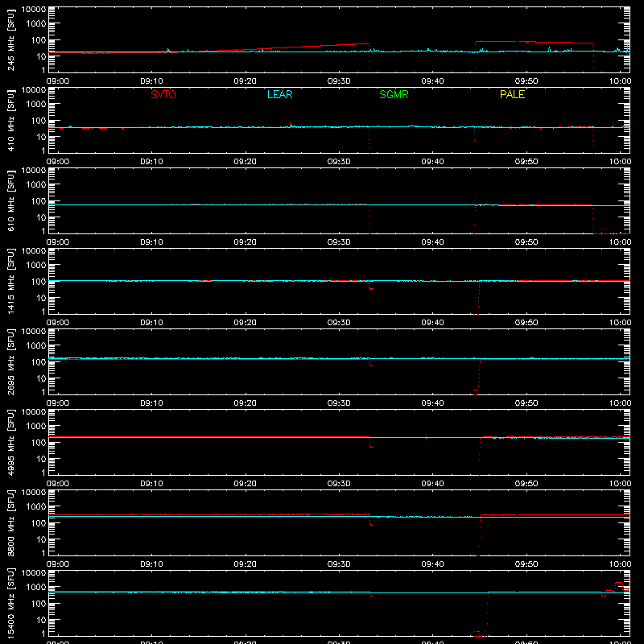Click 09:30 time label under 4995 MHz plot
644x644 pixels.
(x=339, y=484)
